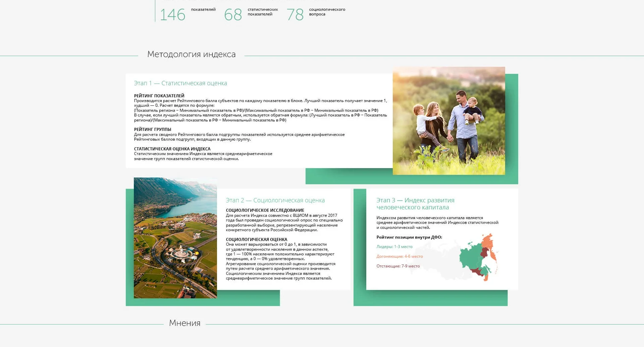Click the 'РЕЙТИНГ ПОКАЗАТЕЛЕЙ' subheading

click(x=159, y=96)
